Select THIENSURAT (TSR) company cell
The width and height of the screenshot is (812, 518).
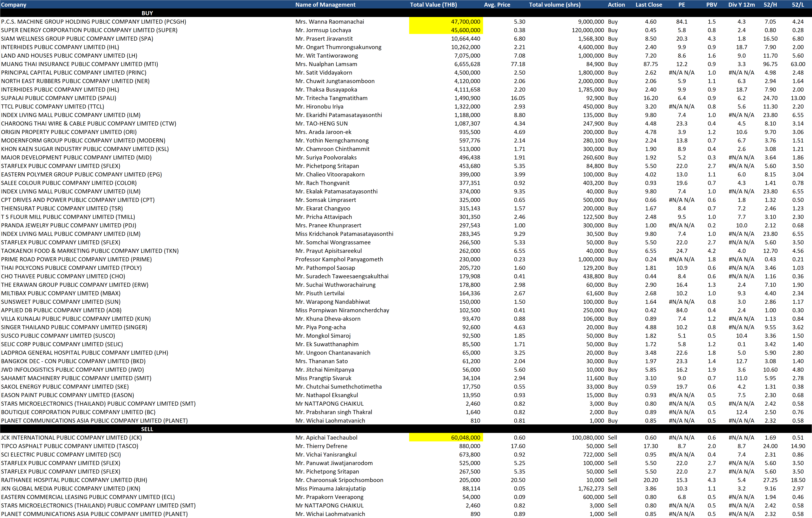(x=62, y=208)
